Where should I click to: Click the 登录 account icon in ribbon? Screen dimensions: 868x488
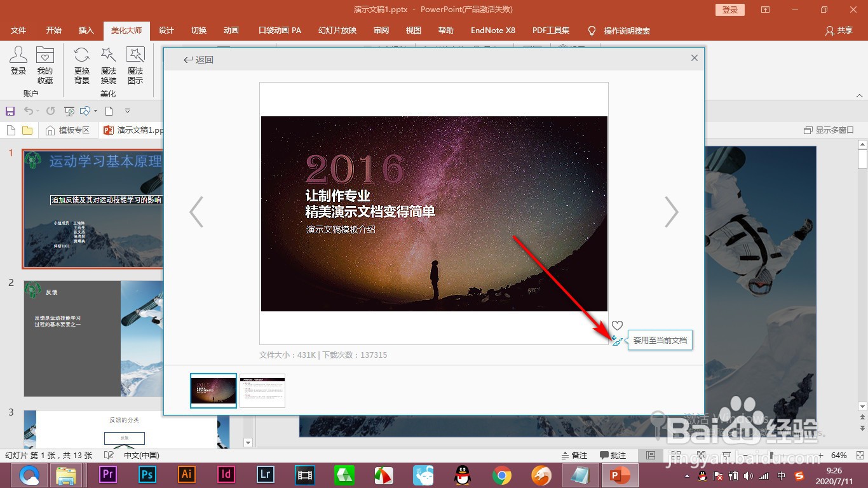pos(18,62)
